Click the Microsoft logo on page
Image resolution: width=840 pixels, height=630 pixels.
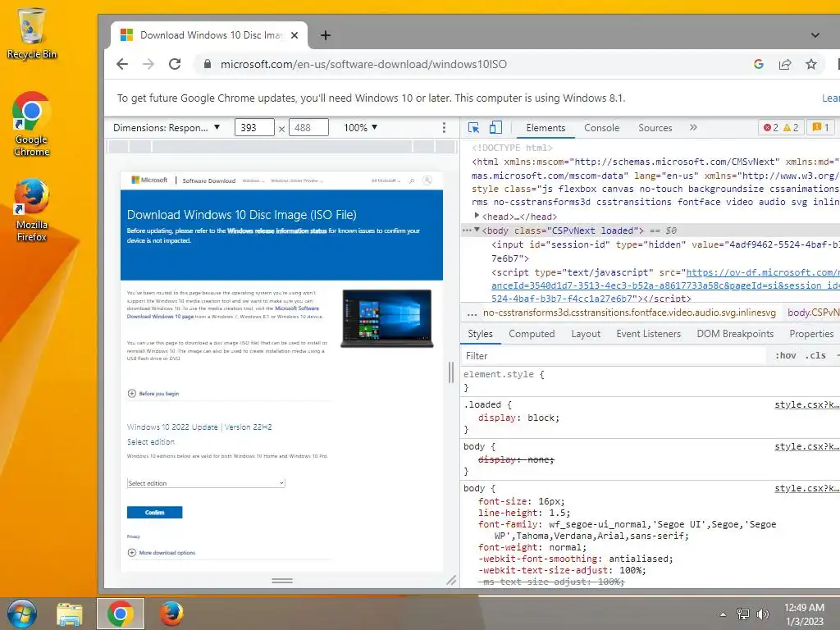click(x=149, y=180)
